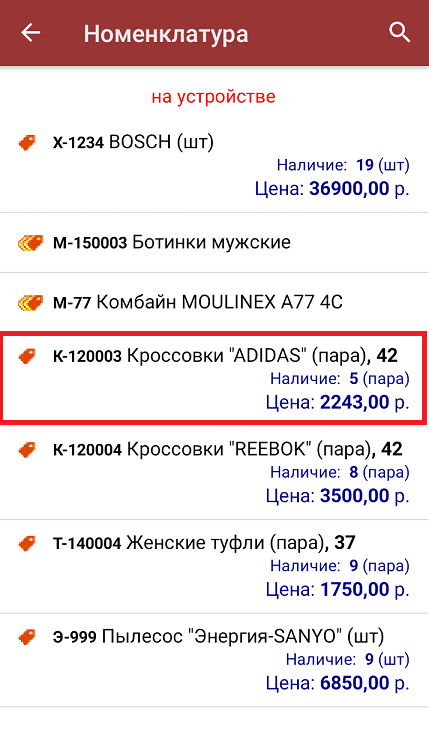The width and height of the screenshot is (429, 738).
Task: Click the tag icon beside Пылесос Энергия-SANYO
Action: point(27,637)
